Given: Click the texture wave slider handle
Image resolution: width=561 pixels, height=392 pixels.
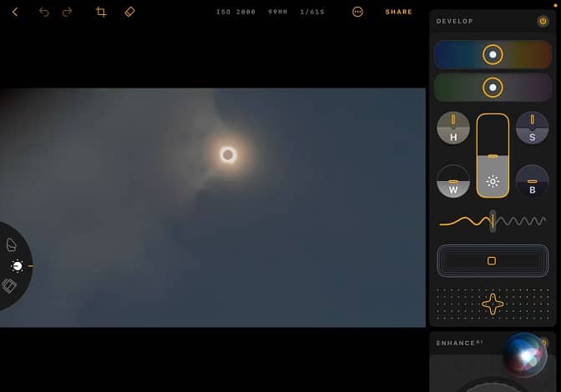Looking at the screenshot, I should click(493, 221).
